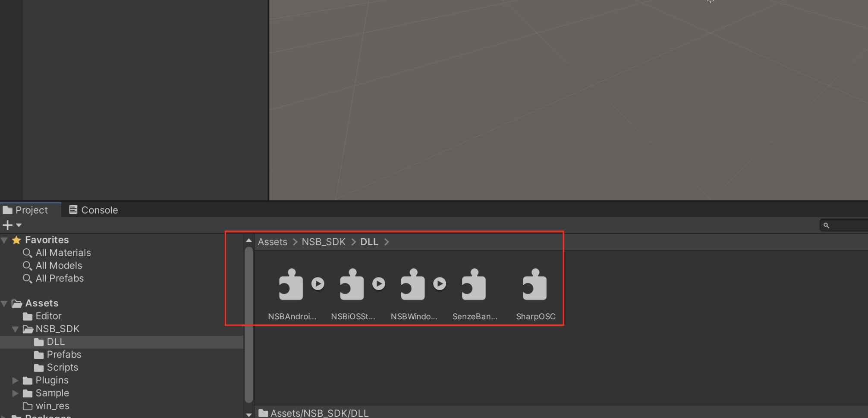Collapse the Favorites section
The height and width of the screenshot is (418, 868).
tap(4, 240)
